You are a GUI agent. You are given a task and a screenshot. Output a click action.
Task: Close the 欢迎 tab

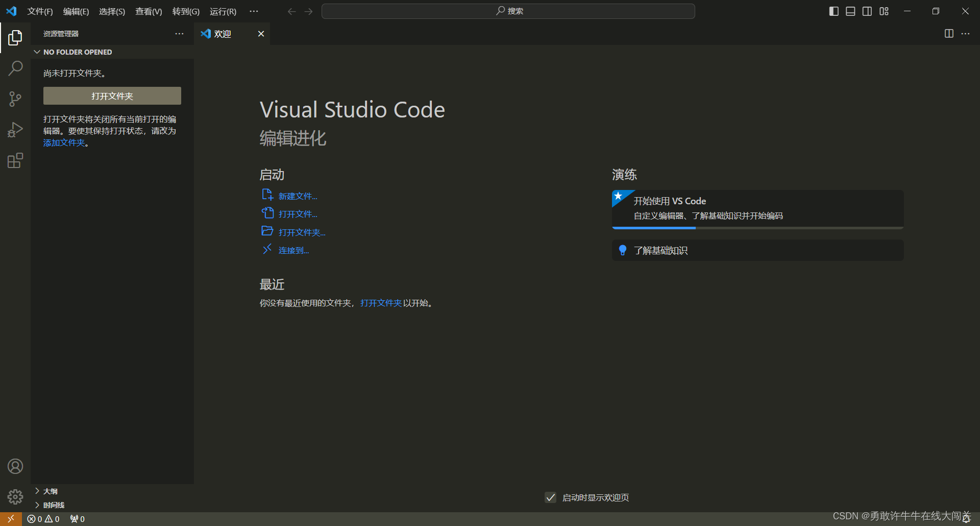click(261, 34)
